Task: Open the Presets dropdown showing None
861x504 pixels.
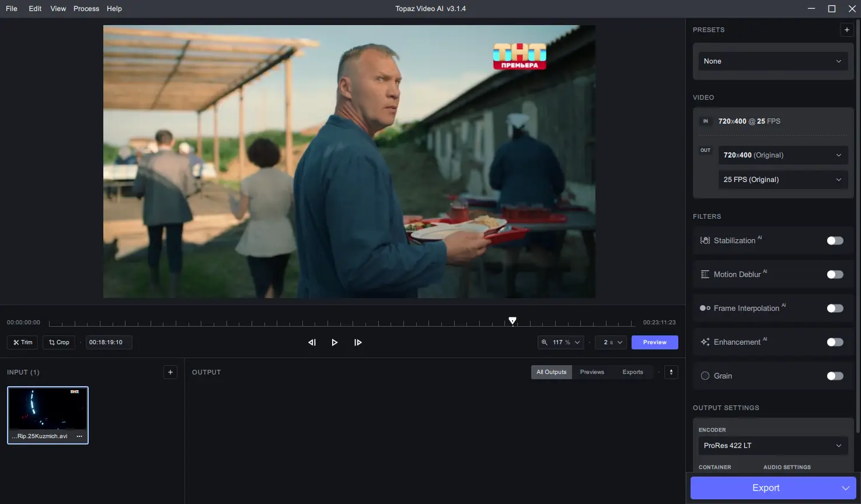Action: pos(773,61)
